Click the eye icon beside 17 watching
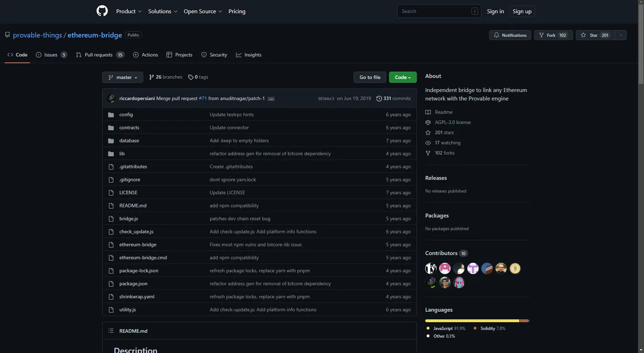The width and height of the screenshot is (644, 353). [x=428, y=143]
